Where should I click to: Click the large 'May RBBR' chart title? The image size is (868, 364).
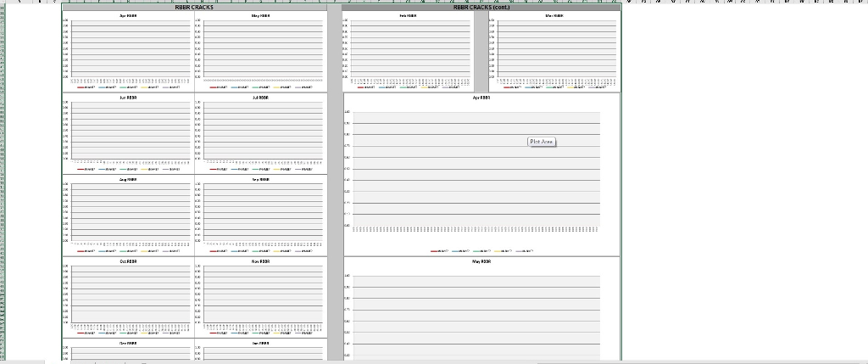481,261
